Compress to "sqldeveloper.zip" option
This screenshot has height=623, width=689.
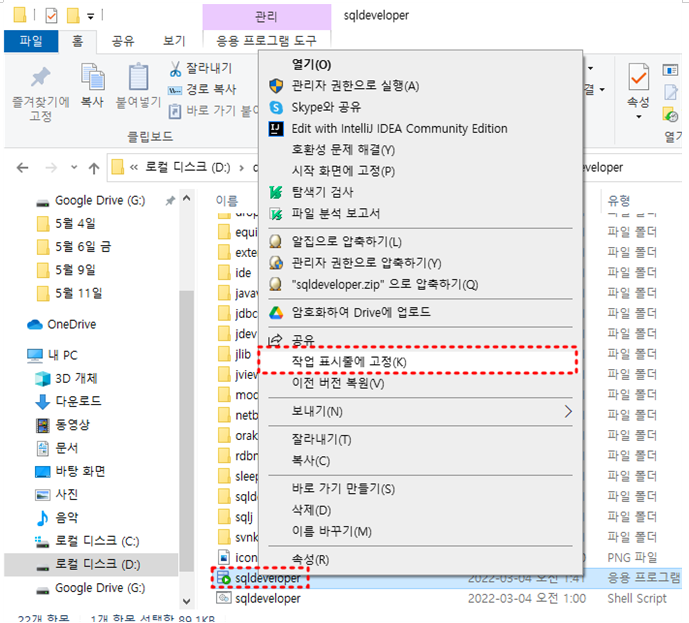click(385, 284)
